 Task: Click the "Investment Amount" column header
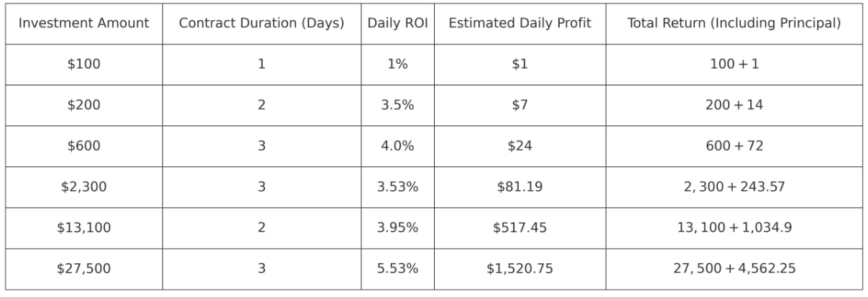pos(84,23)
